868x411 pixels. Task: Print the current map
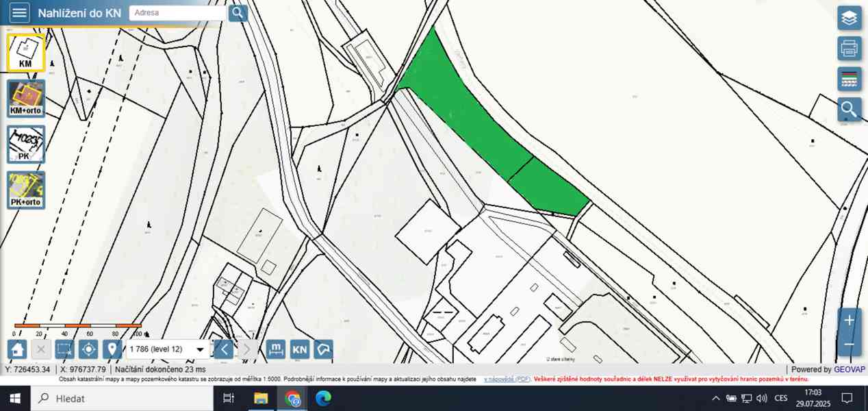point(849,49)
